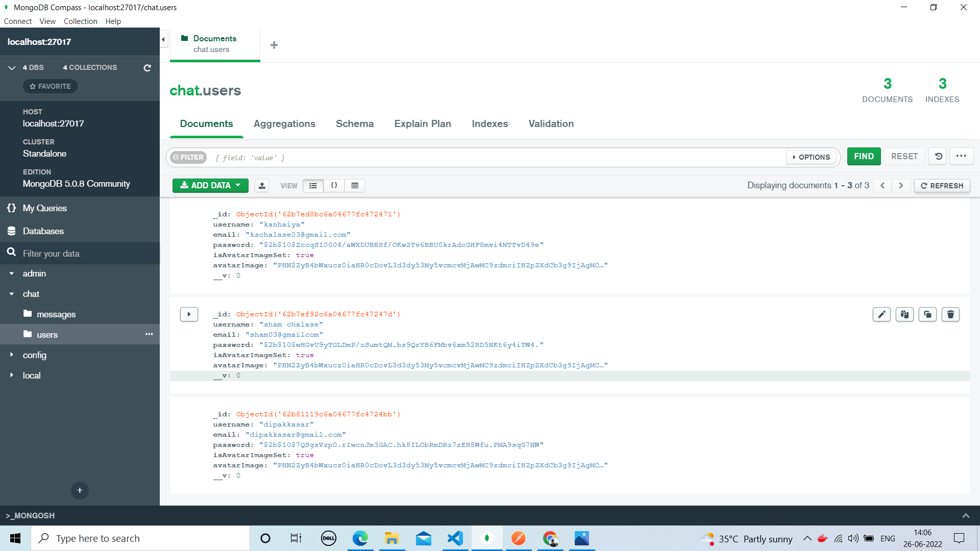Viewport: 980px width, 551px height.
Task: Expand the 'sham chalase' document fields
Action: 189,314
